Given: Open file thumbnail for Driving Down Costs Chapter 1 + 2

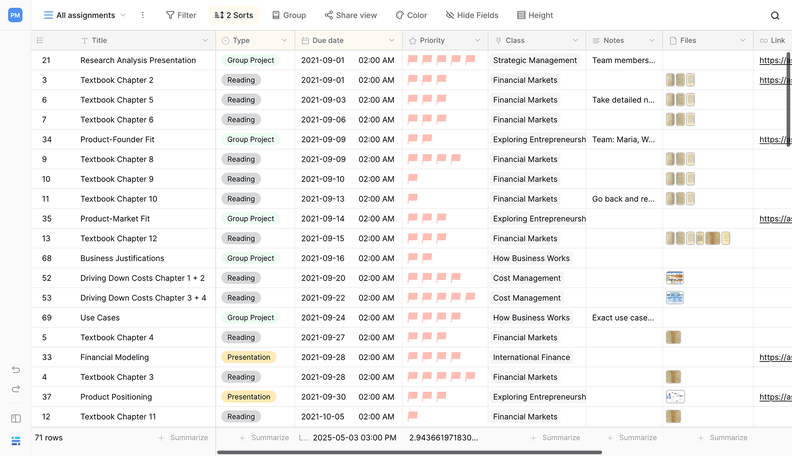Looking at the screenshot, I should 674,278.
